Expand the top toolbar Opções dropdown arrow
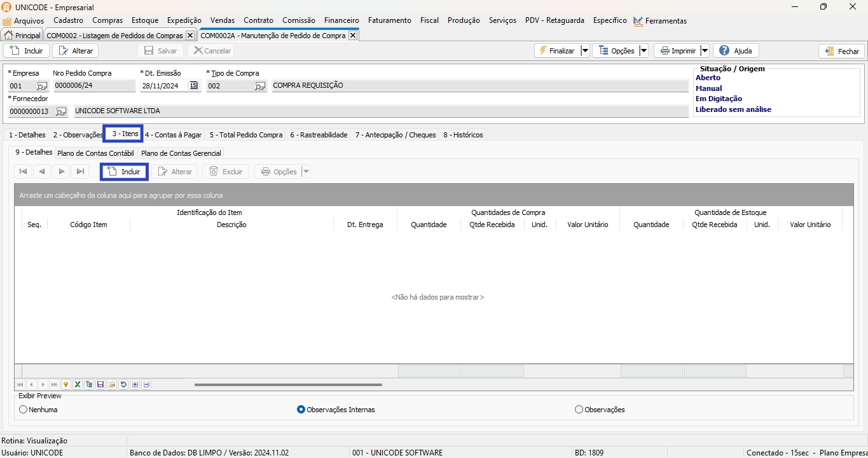 [x=644, y=51]
